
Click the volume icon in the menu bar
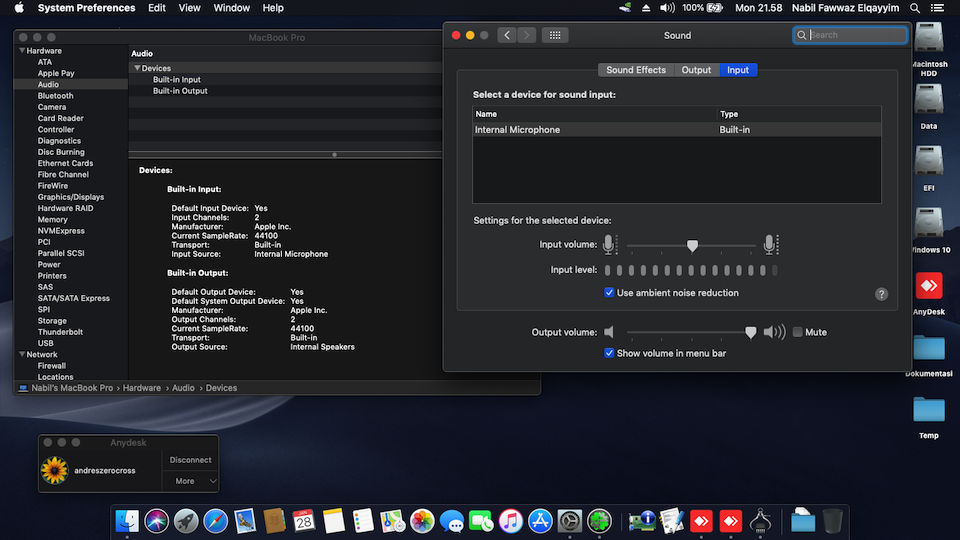pyautogui.click(x=669, y=8)
